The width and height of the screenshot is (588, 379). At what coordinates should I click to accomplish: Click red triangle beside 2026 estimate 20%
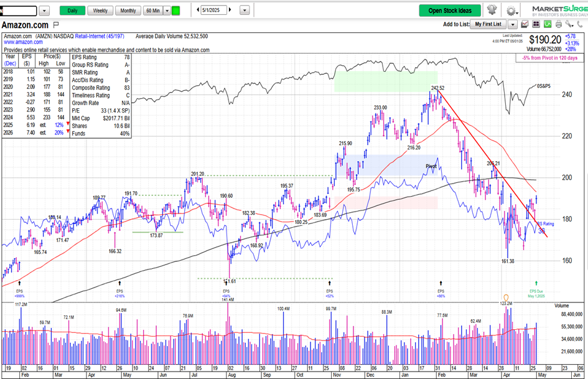coord(68,131)
